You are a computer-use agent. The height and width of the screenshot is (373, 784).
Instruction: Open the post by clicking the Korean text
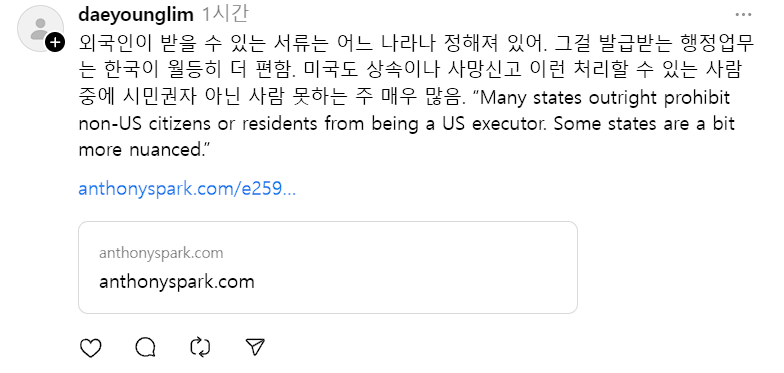[416, 70]
